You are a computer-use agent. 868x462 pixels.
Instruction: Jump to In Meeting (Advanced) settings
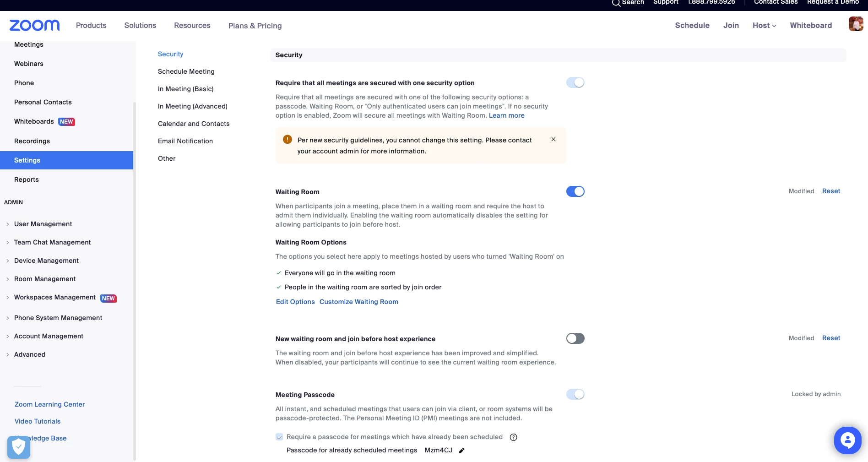(x=192, y=106)
